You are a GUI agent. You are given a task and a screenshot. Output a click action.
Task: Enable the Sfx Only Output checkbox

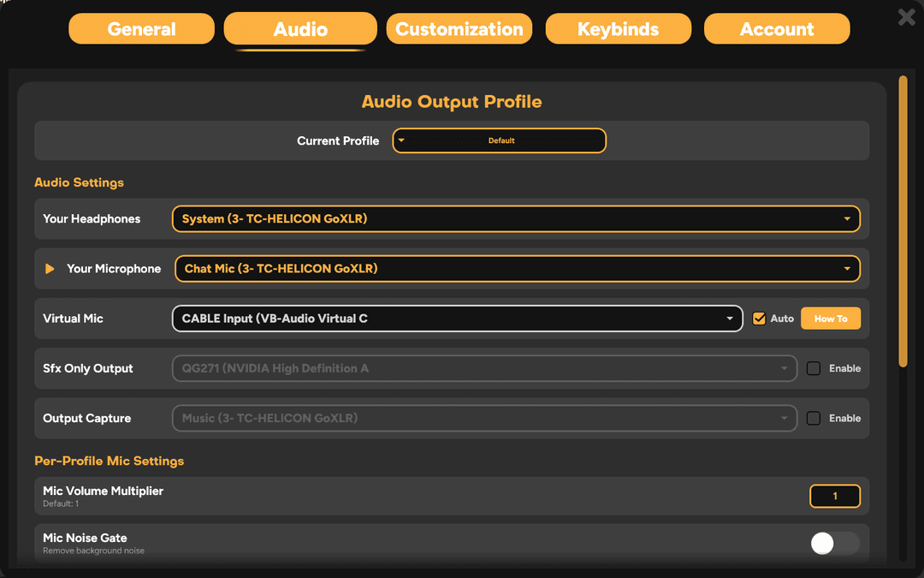coord(813,368)
